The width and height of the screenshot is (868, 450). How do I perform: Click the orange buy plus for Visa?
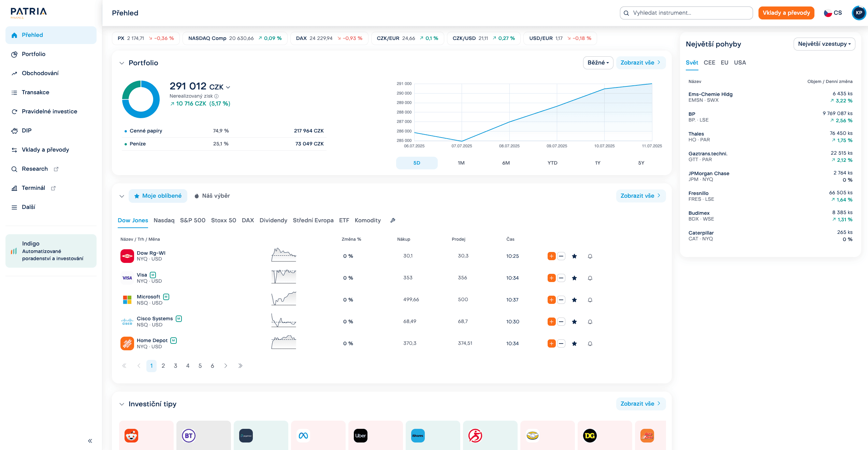pyautogui.click(x=551, y=278)
